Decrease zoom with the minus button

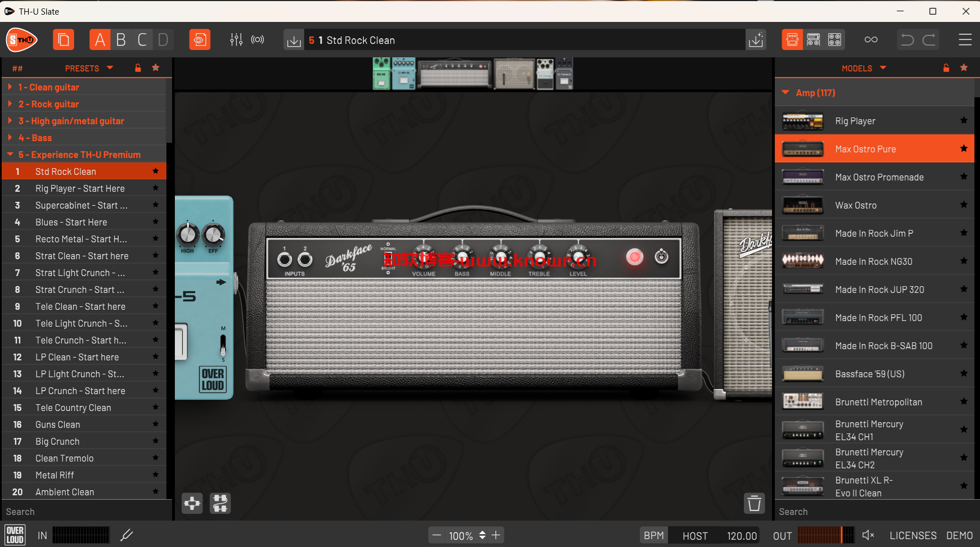click(x=437, y=535)
